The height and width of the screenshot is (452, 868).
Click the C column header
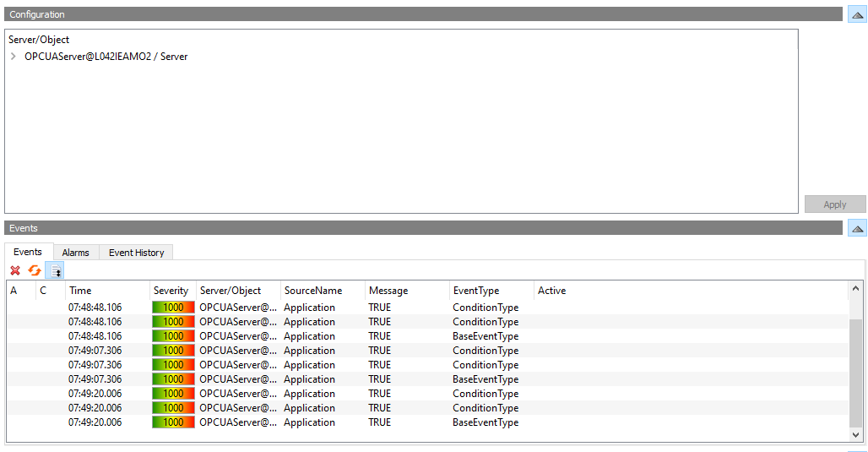coord(51,291)
